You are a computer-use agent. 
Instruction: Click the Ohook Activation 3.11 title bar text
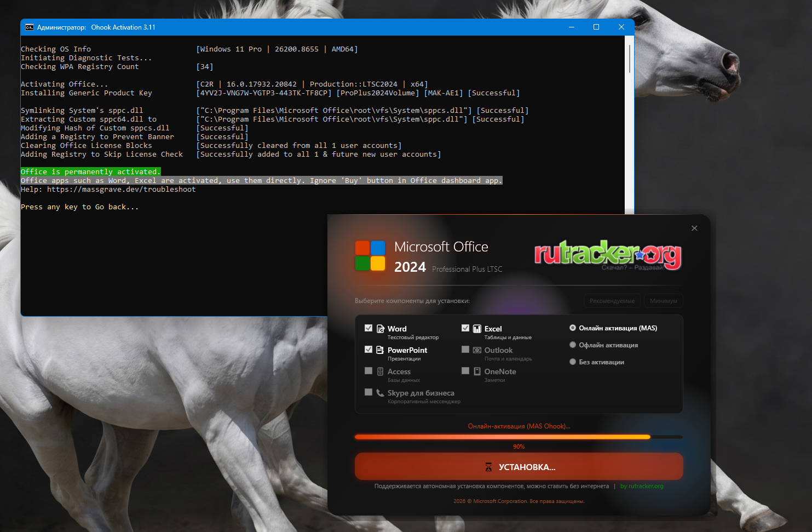coord(123,27)
